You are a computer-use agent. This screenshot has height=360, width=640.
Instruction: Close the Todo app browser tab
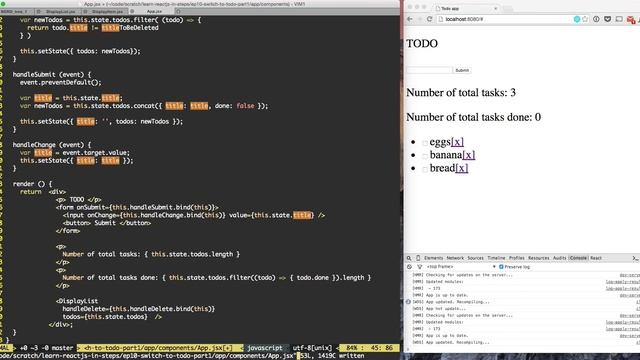(496, 8)
